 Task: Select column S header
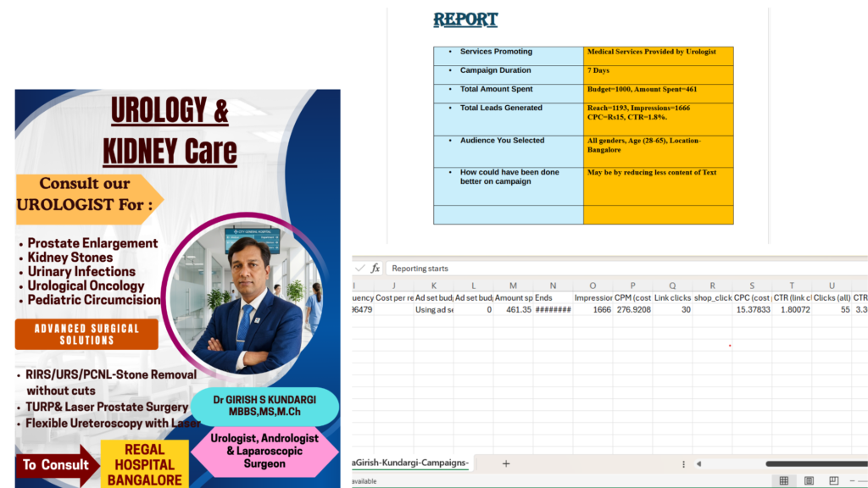coord(753,286)
